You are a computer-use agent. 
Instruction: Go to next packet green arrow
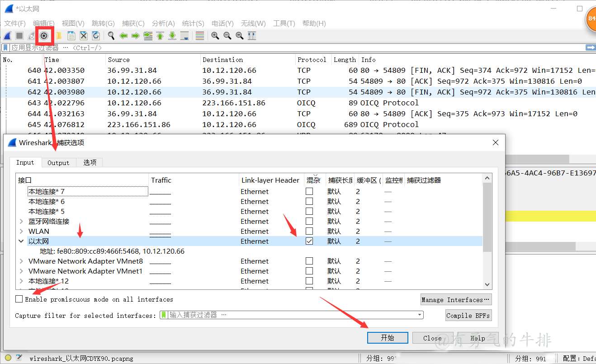(135, 36)
